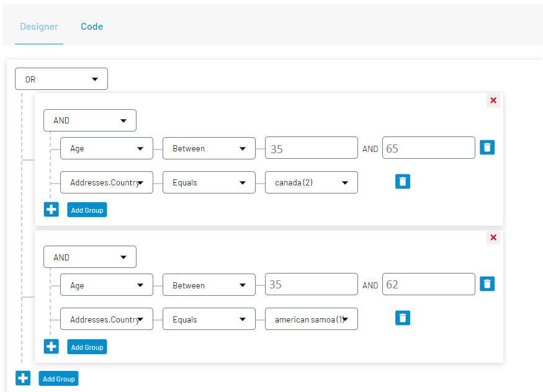Open the root OR operator dropdown
543x392 pixels.
coord(61,79)
